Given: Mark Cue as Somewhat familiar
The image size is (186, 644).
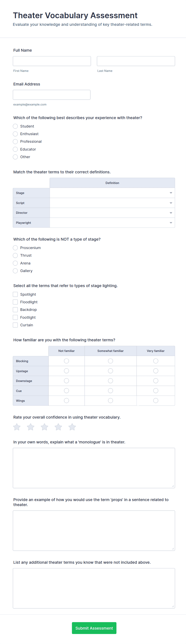Looking at the screenshot, I should [x=110, y=391].
